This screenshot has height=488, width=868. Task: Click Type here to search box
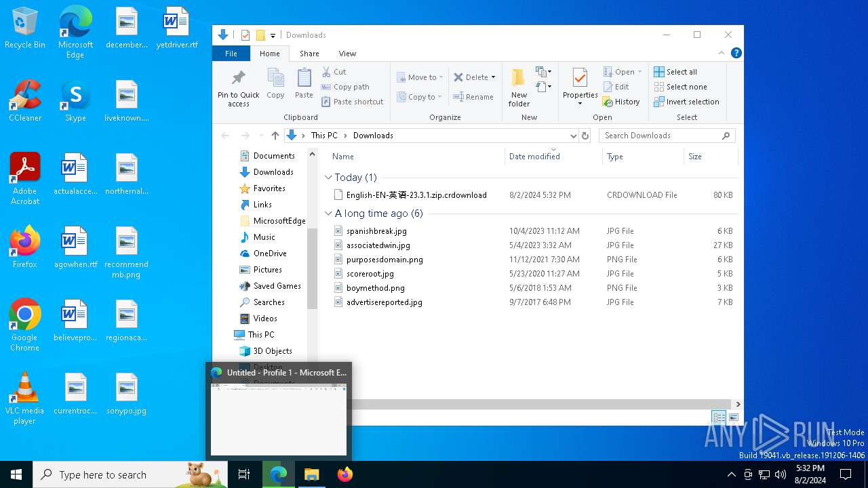click(x=130, y=474)
